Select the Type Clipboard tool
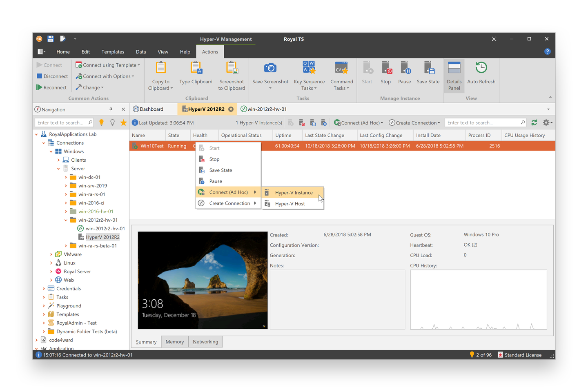588x392 pixels. (x=196, y=76)
